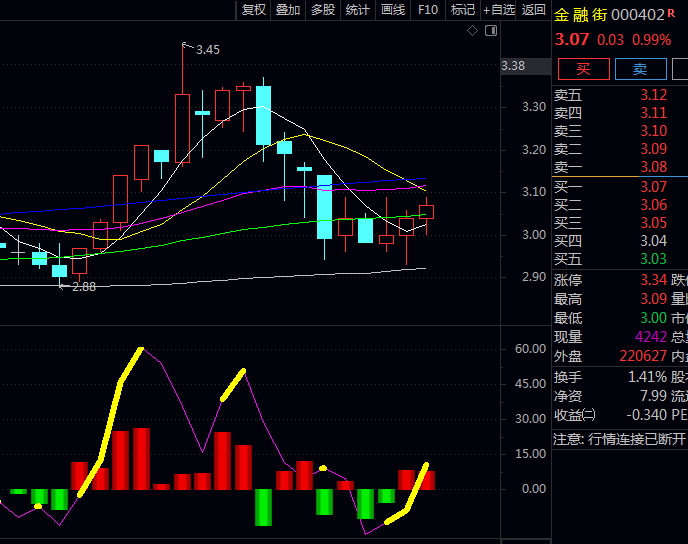
Task: Click the percent change 0.99%
Action: click(x=652, y=40)
